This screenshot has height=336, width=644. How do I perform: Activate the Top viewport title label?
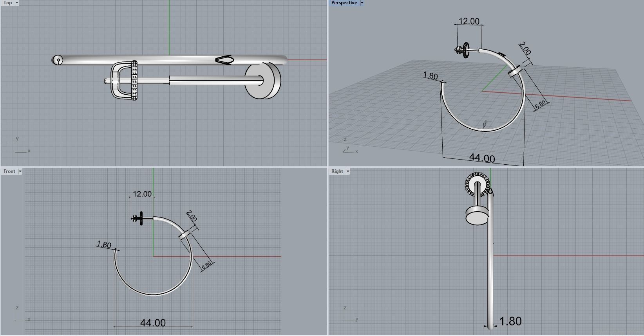(7, 3)
